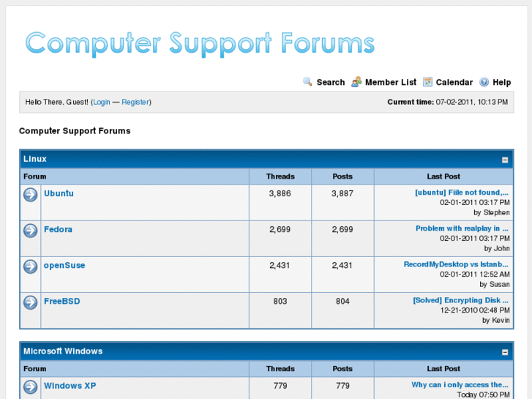This screenshot has width=532, height=399.
Task: Click the arrow icon beside Ubuntu forum
Action: click(31, 195)
